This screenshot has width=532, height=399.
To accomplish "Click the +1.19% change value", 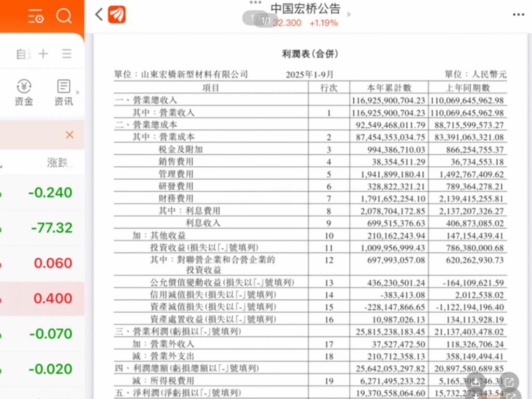I will pyautogui.click(x=324, y=23).
